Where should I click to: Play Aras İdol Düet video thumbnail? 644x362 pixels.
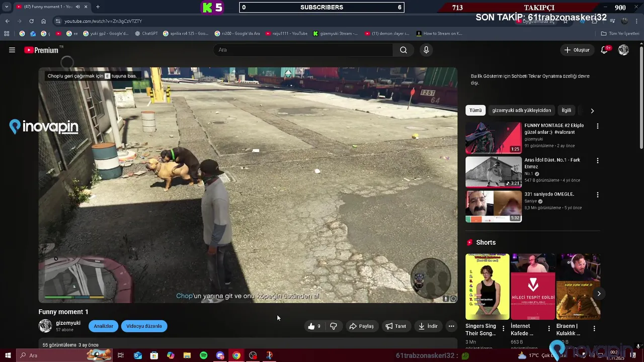point(494,172)
